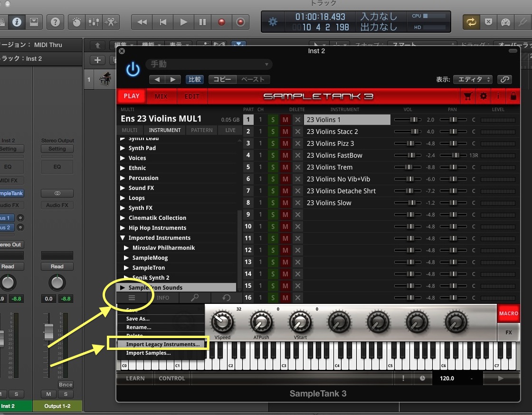Click the plus add-track button
532x415 pixels.
click(97, 60)
